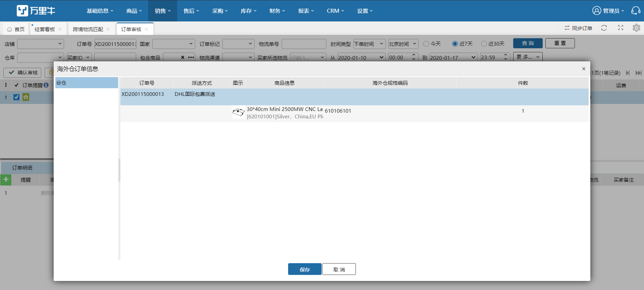Click the 订单号 input field

115,44
